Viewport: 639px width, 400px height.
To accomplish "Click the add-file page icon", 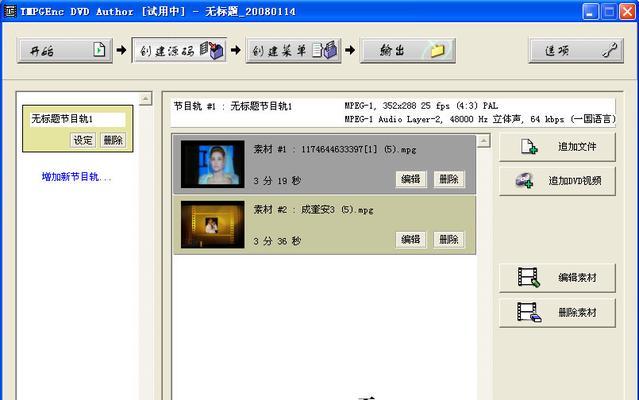I will click(x=529, y=147).
